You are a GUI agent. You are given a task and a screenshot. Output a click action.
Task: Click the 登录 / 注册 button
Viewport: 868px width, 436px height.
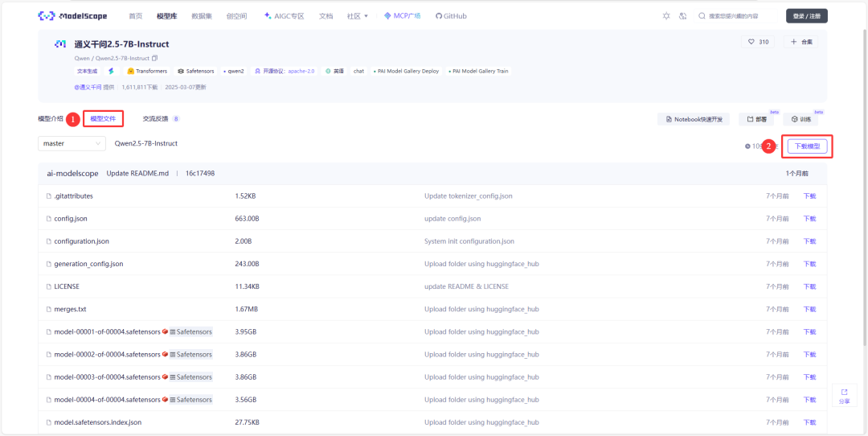point(807,16)
